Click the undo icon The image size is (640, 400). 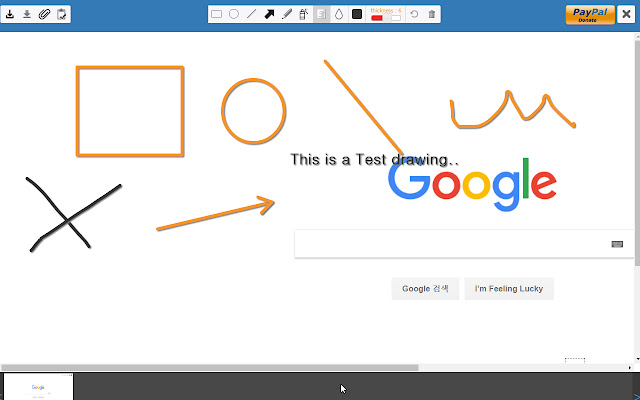click(x=414, y=14)
